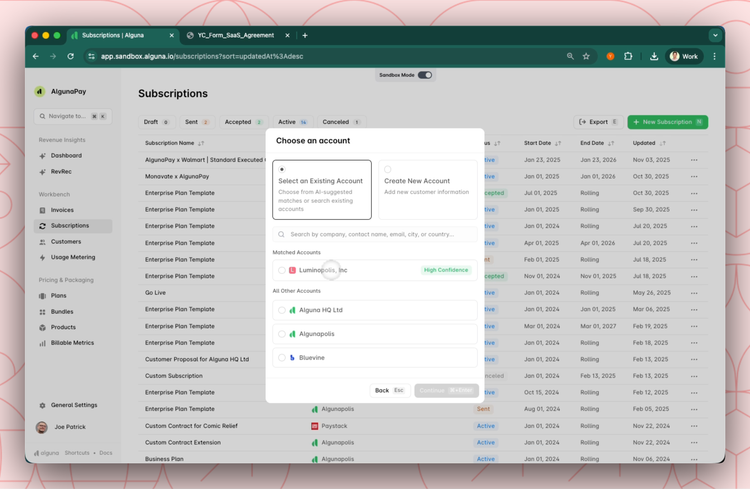Open Joe Patrick user profile

tap(61, 427)
